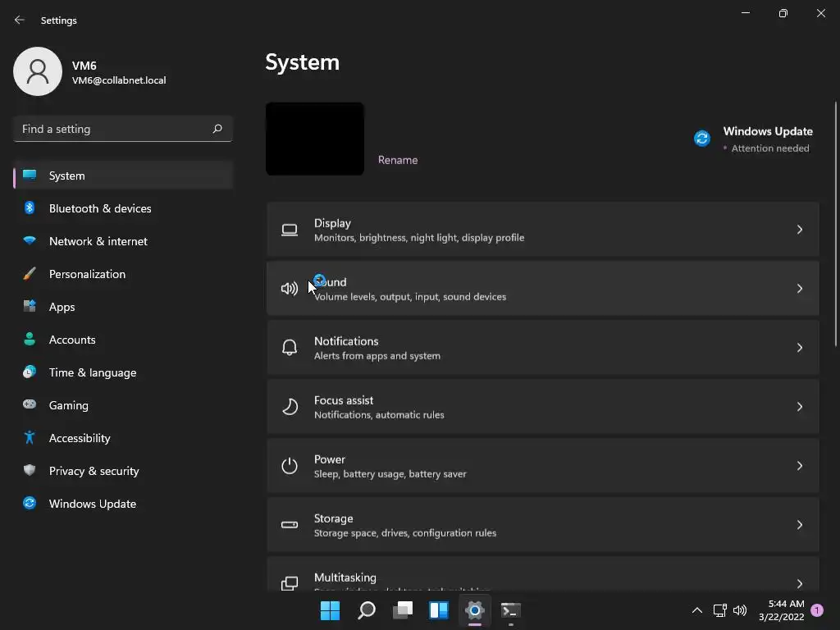The height and width of the screenshot is (630, 840).
Task: Click the Network wifi icon in sidebar
Action: pos(30,240)
